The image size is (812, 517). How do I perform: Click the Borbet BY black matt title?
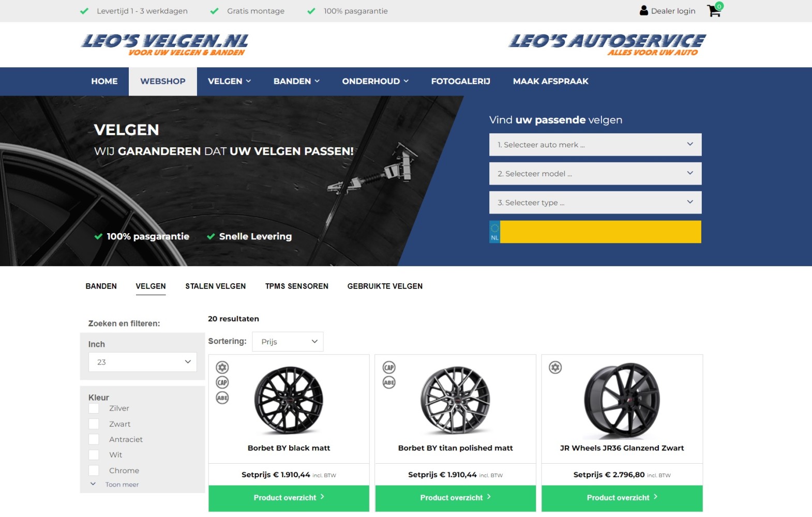[289, 448]
